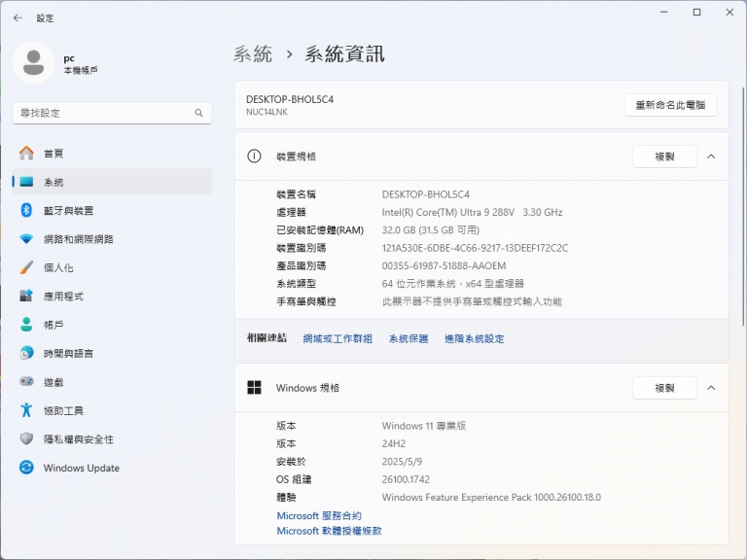
Task: Maximize the Settings window
Action: [x=696, y=13]
